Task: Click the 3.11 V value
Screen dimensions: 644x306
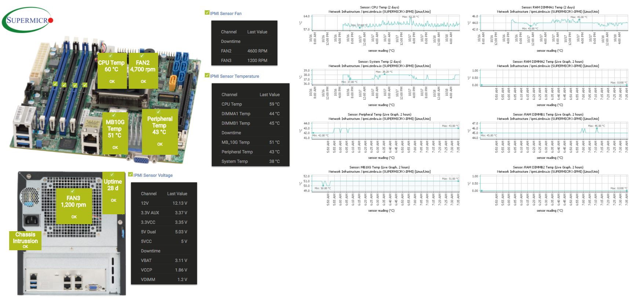Action: tap(181, 261)
